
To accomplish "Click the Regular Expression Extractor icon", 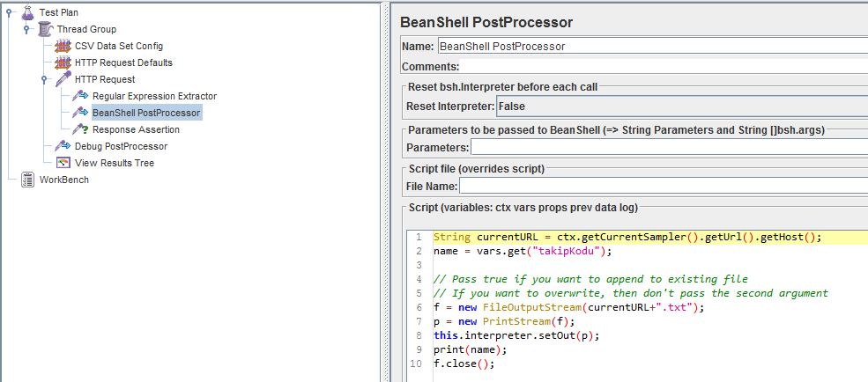I will [81, 96].
